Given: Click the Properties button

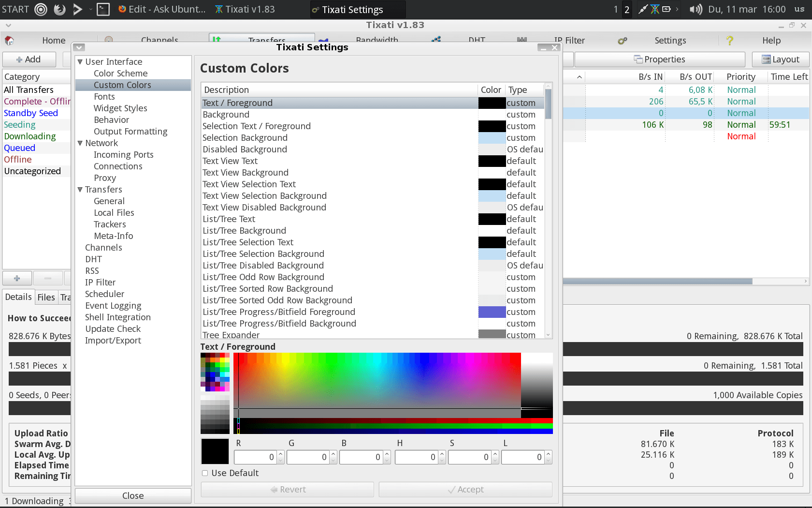Looking at the screenshot, I should (660, 60).
